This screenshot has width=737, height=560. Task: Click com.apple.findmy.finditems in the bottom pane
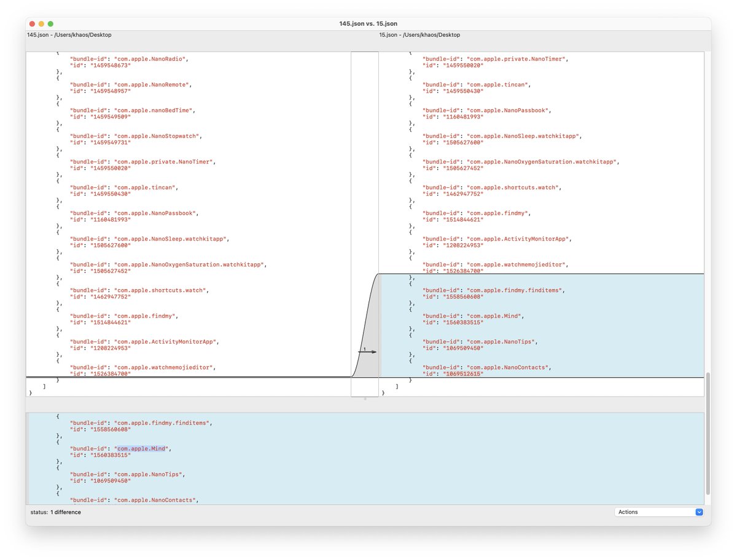coord(163,424)
